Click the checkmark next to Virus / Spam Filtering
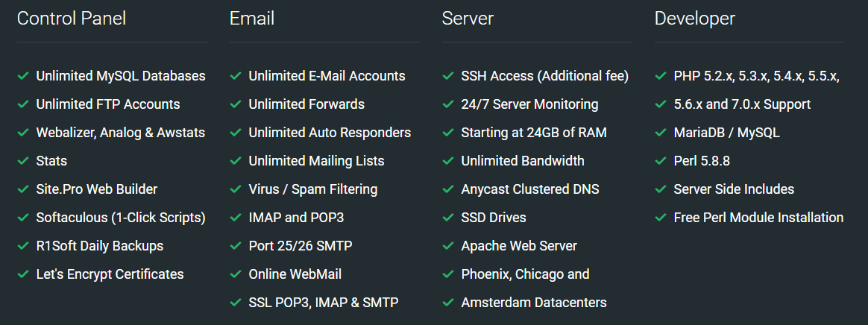The height and width of the screenshot is (325, 868). pos(236,189)
